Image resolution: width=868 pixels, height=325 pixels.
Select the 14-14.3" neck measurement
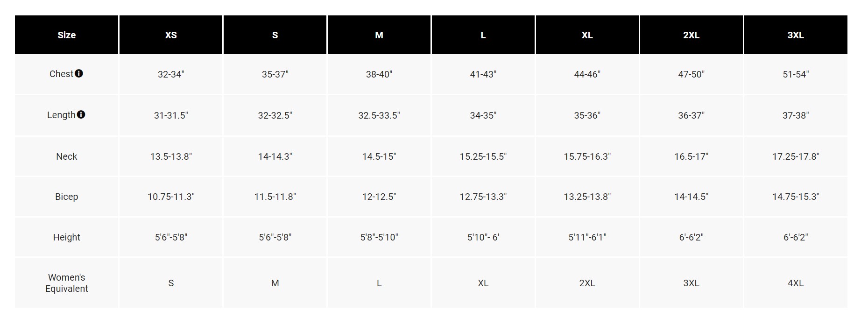pos(275,156)
